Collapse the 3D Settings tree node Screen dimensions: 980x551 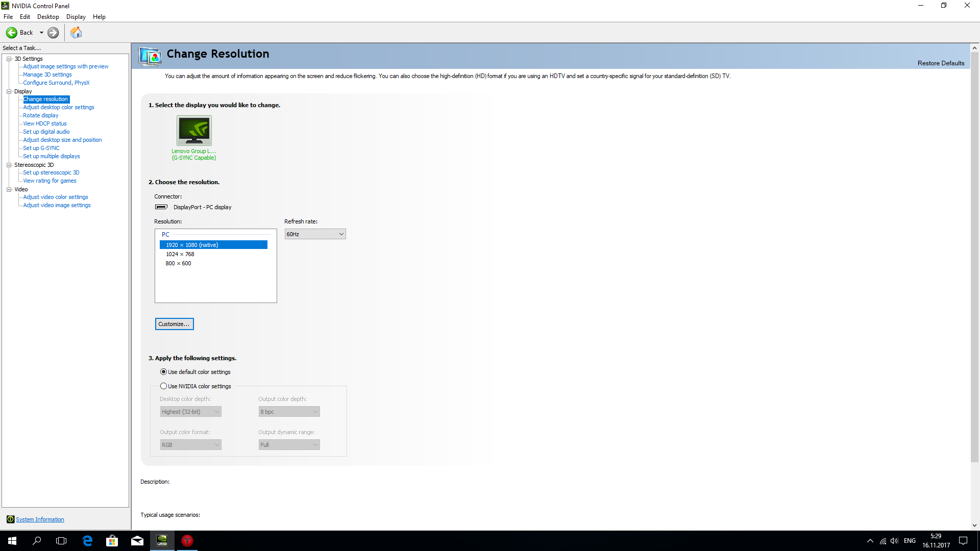[9, 59]
